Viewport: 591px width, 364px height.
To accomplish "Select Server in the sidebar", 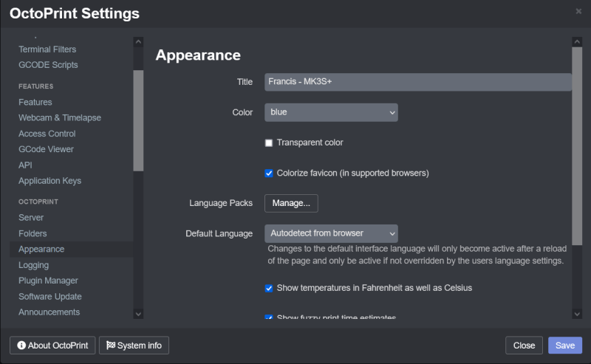I will click(31, 217).
